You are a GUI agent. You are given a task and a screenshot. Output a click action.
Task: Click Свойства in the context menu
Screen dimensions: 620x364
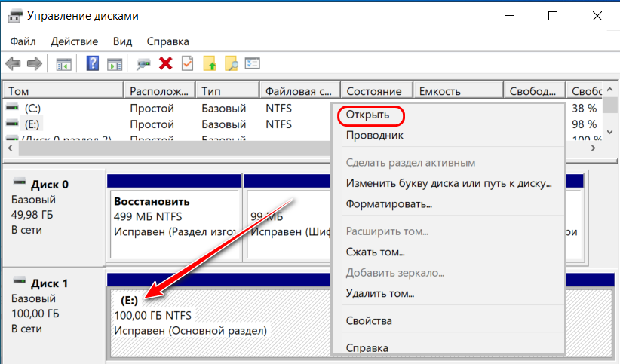369,321
